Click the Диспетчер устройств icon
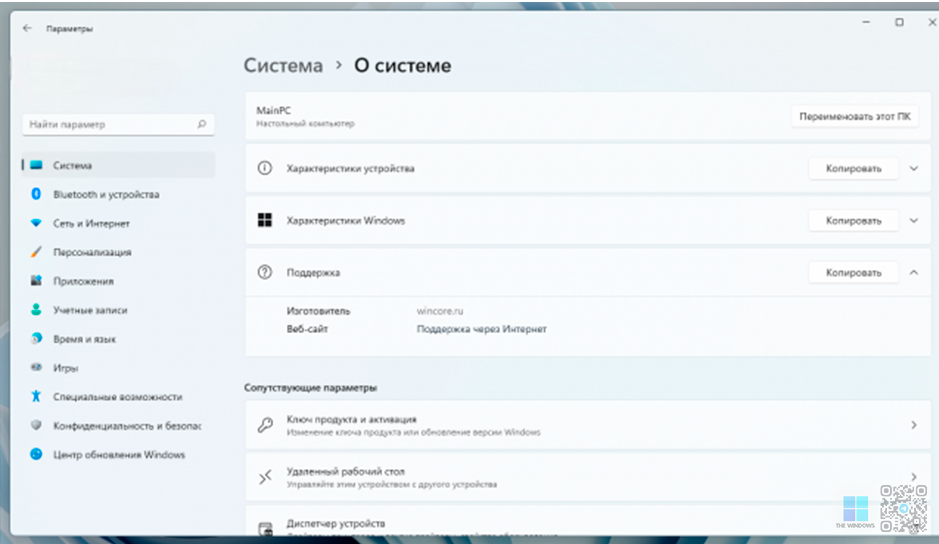Screen dimensions: 939x544 click(265, 528)
